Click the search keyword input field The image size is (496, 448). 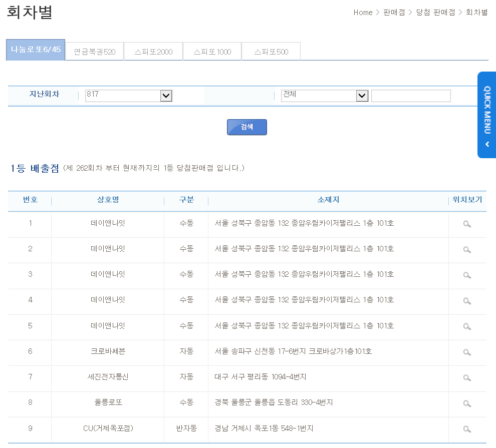[411, 96]
